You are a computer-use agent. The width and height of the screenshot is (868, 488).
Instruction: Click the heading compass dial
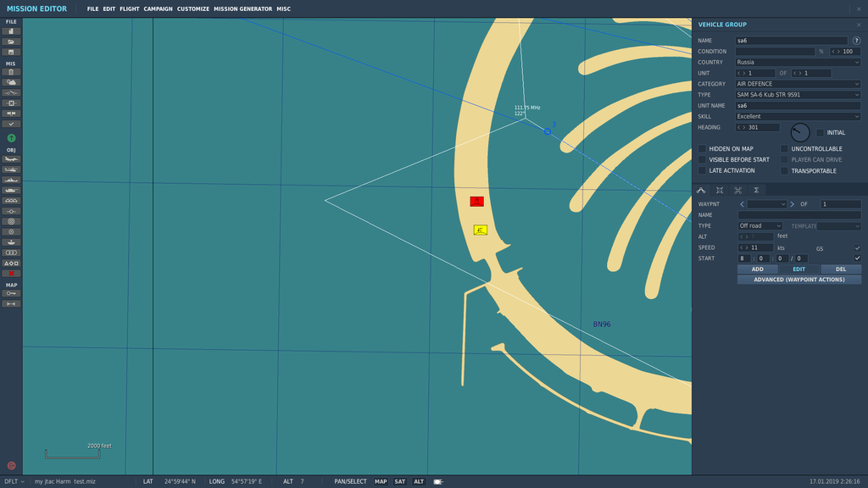(x=800, y=132)
